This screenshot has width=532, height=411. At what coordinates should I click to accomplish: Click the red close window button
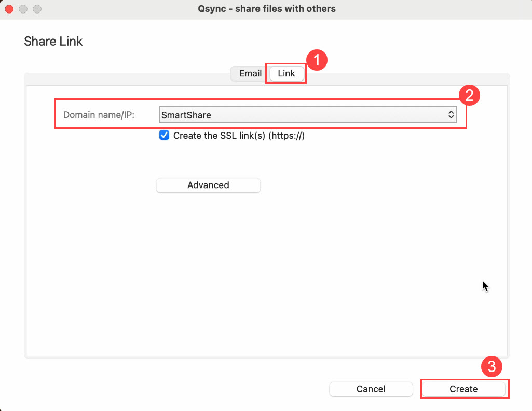[9, 9]
